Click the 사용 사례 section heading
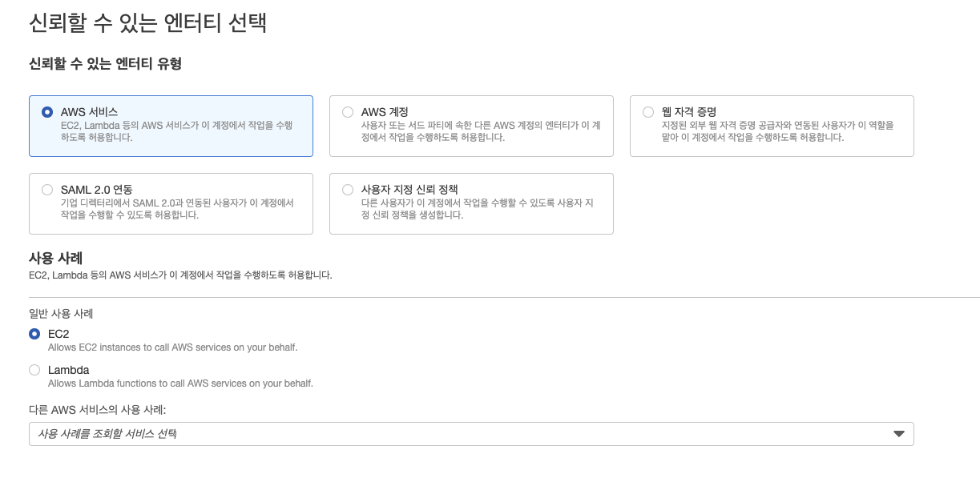980x490 pixels. [x=56, y=258]
